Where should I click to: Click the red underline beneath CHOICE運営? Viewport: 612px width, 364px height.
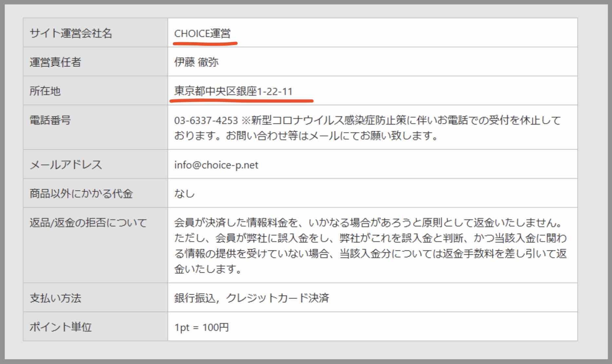click(x=205, y=43)
